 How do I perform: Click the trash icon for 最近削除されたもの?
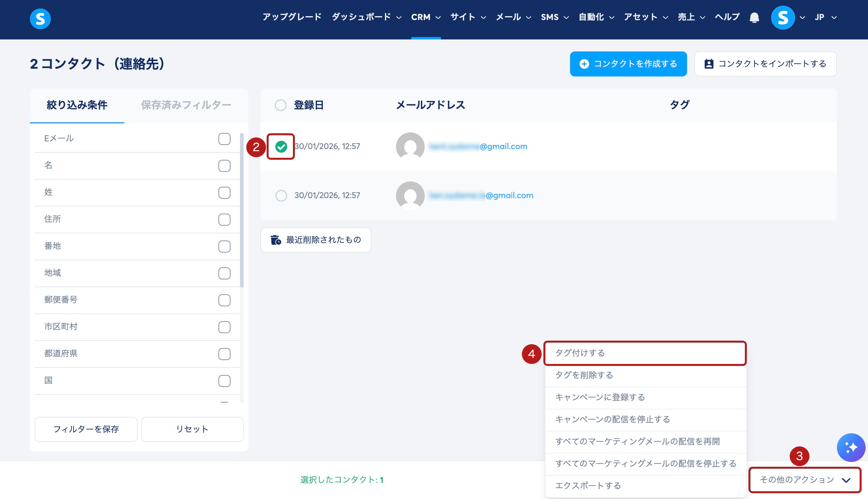coord(276,240)
